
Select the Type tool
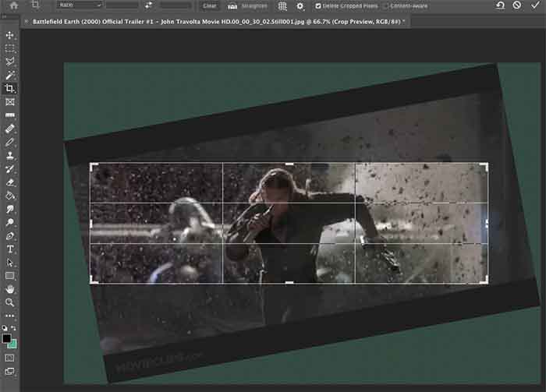[10, 249]
